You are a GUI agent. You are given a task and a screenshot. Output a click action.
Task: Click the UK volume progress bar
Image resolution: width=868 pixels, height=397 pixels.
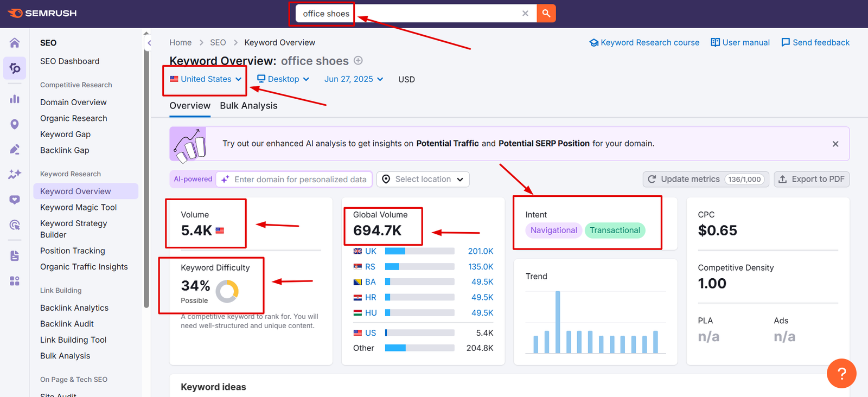coord(419,251)
